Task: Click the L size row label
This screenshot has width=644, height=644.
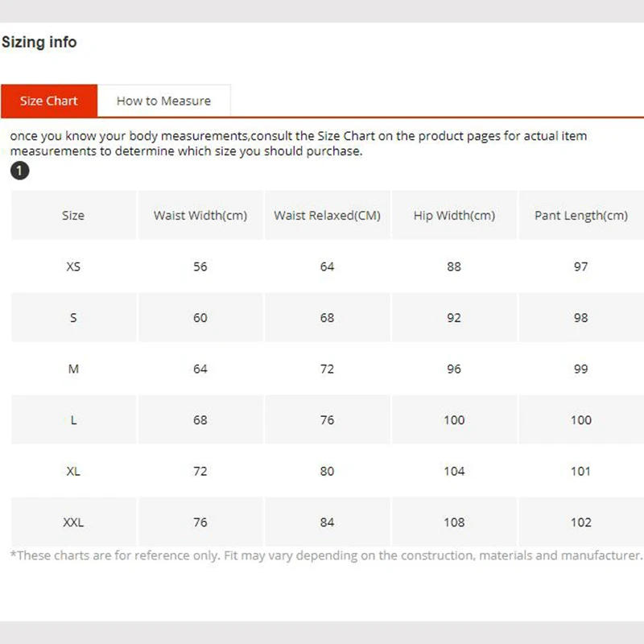Action: tap(73, 420)
